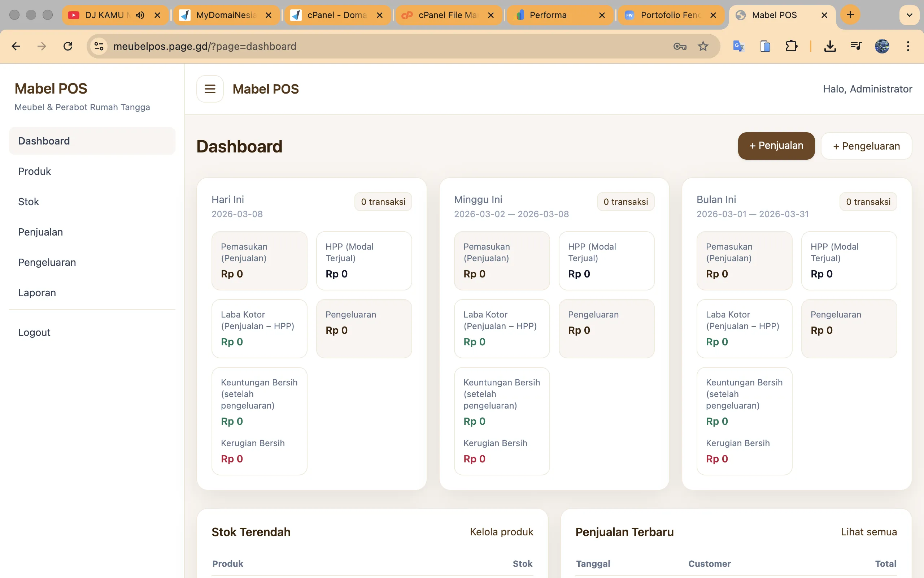Open Stok in the sidebar

92,202
